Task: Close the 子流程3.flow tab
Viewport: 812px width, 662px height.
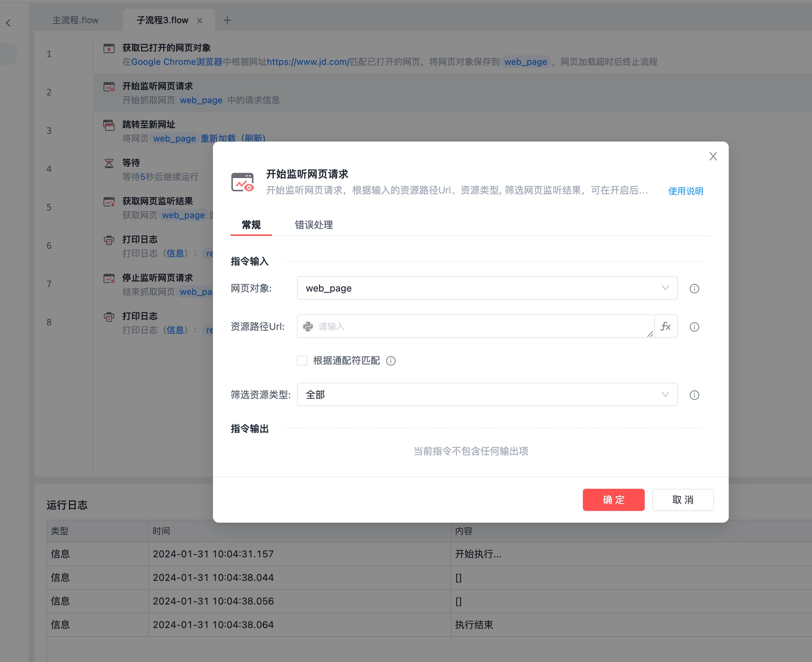Action: pos(199,21)
